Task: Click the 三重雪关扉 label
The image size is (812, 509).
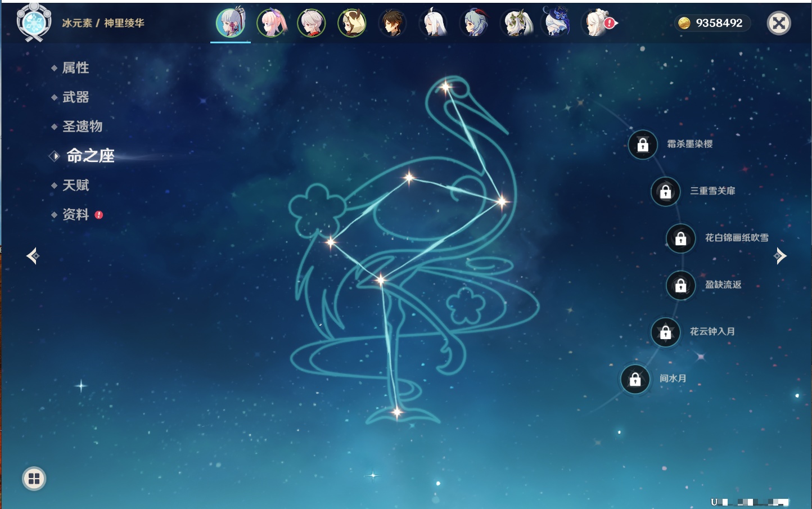Action: pyautogui.click(x=713, y=191)
